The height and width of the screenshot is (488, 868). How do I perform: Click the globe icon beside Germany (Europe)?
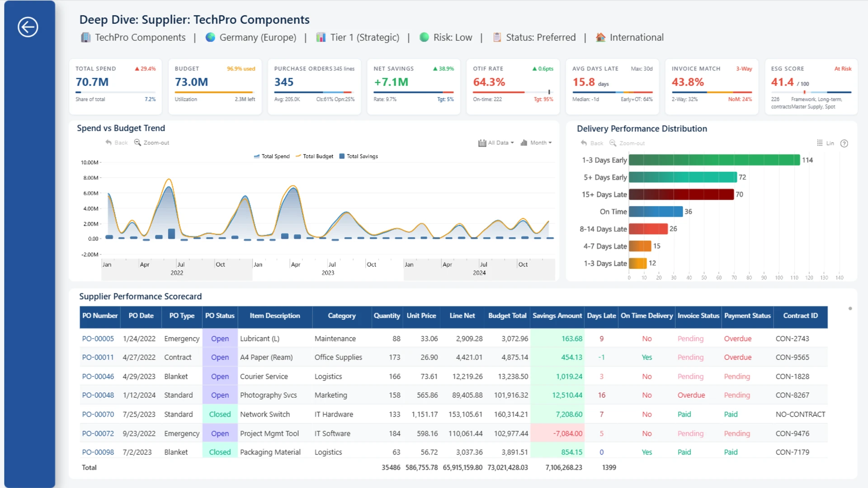[x=210, y=38]
